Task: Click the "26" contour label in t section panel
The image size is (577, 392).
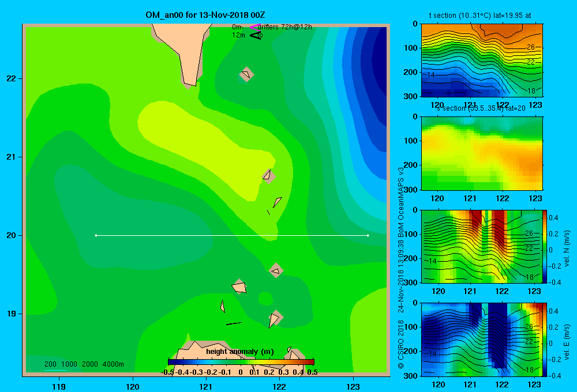Action: coord(530,47)
